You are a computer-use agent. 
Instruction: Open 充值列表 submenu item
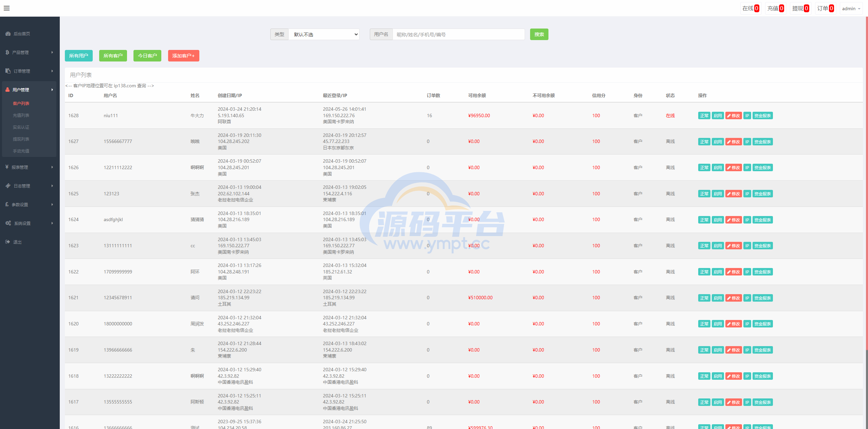point(21,115)
